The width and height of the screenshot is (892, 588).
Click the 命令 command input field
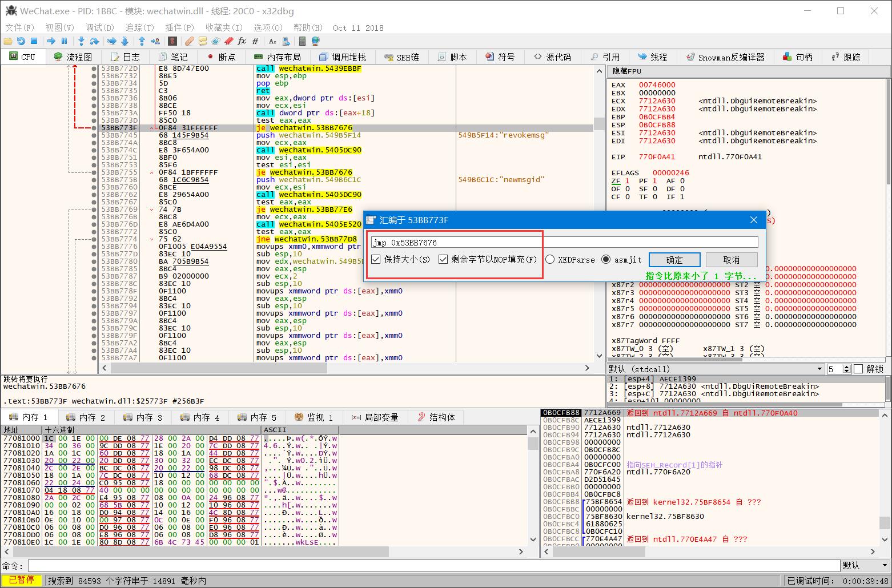coord(433,565)
